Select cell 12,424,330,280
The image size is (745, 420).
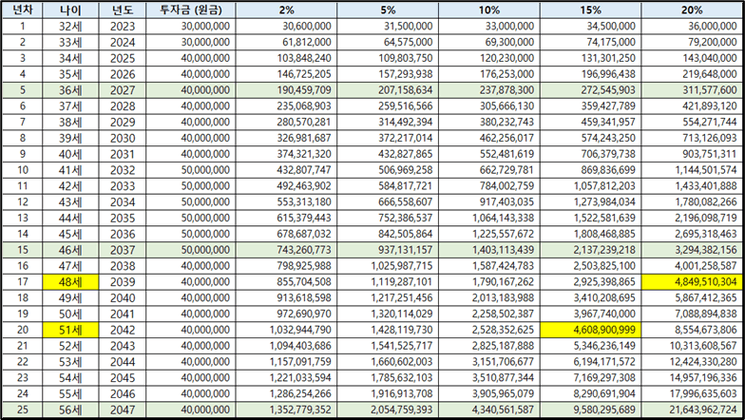692,362
